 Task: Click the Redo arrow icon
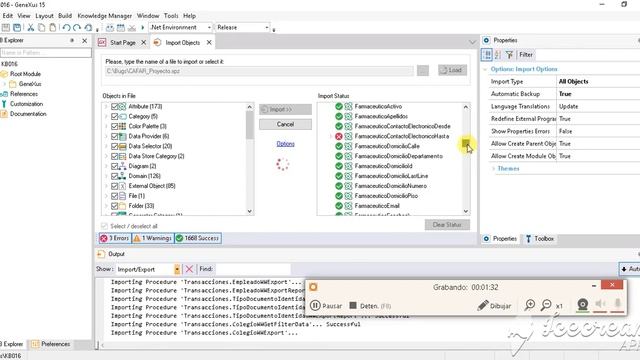tap(77, 28)
